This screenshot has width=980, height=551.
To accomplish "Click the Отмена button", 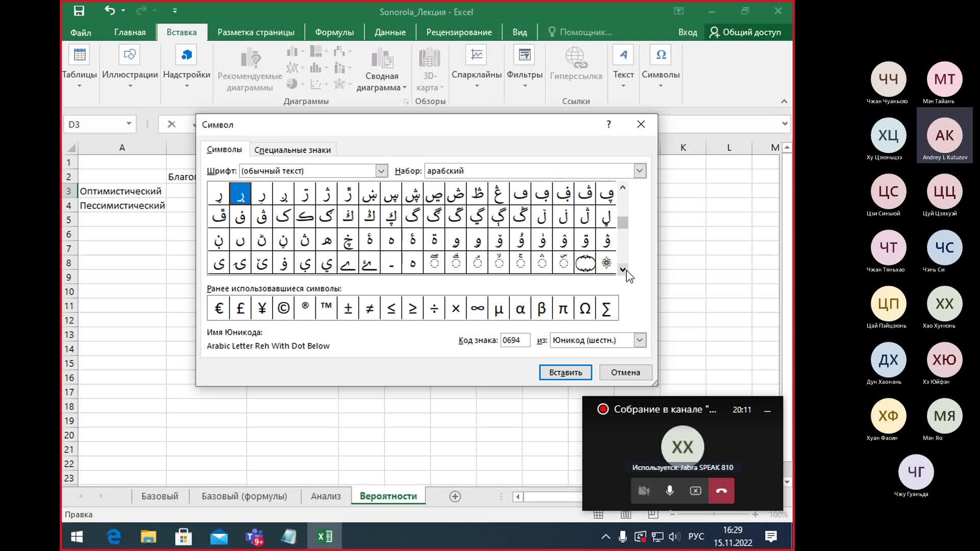I will coord(625,372).
